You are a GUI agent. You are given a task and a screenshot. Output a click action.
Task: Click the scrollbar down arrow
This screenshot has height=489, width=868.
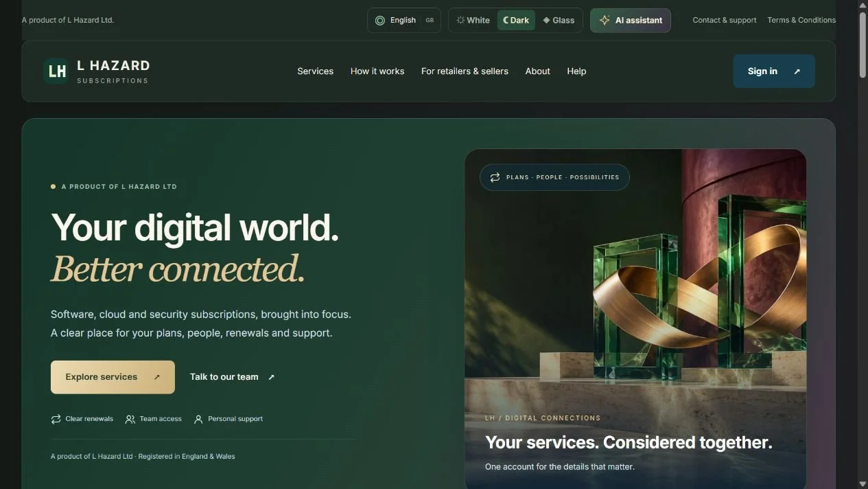tap(863, 484)
